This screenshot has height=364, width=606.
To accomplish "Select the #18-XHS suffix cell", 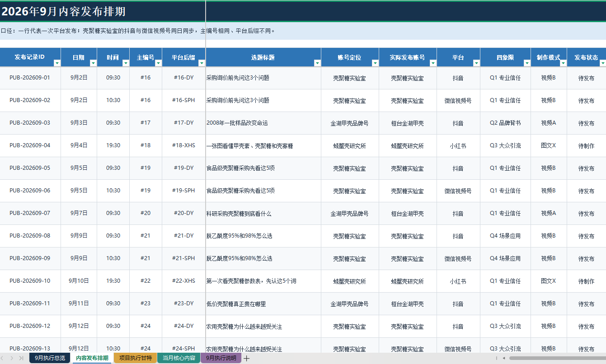I will click(183, 145).
